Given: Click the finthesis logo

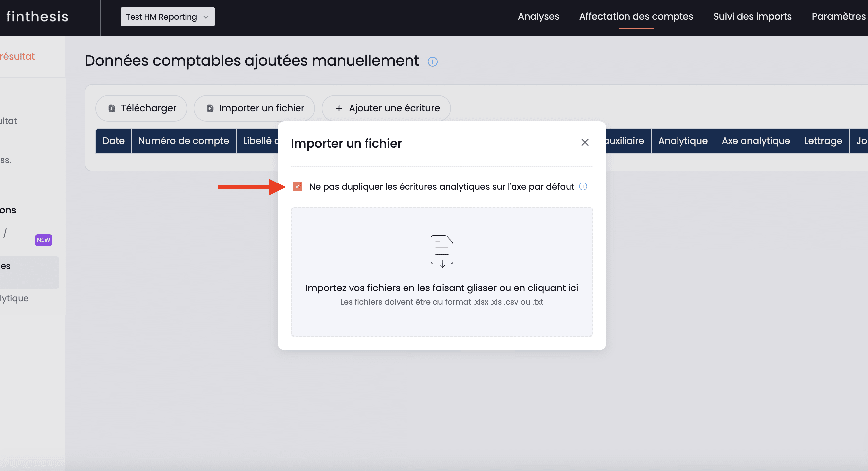Looking at the screenshot, I should 37,17.
